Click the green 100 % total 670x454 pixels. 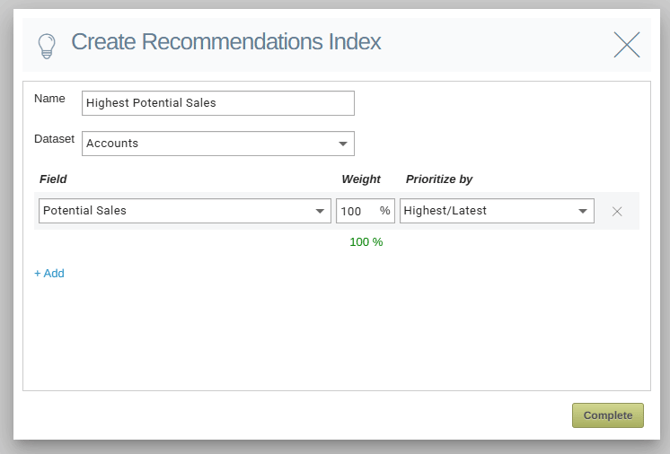366,242
